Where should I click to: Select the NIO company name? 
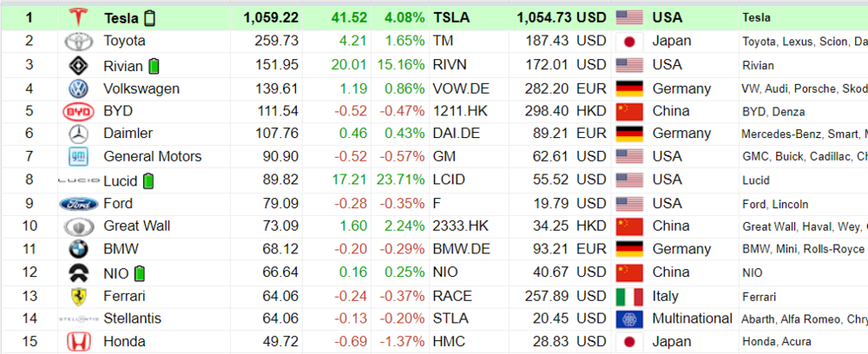pyautogui.click(x=116, y=272)
